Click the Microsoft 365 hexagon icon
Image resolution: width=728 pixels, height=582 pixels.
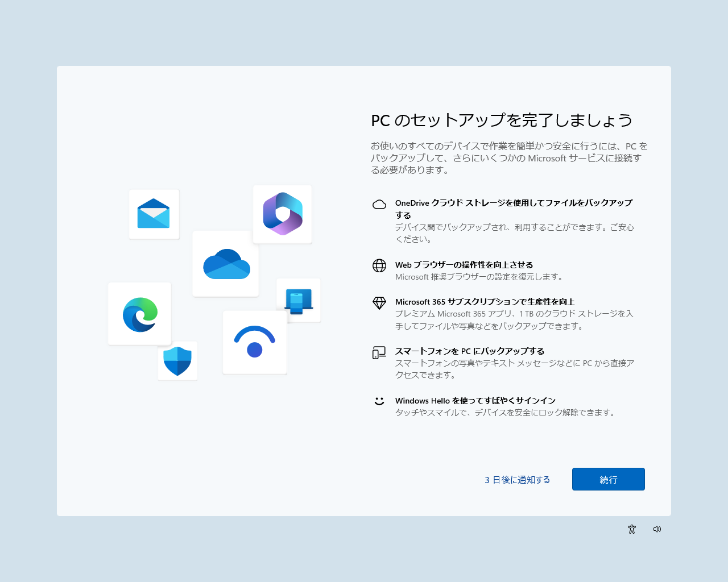[x=283, y=214]
